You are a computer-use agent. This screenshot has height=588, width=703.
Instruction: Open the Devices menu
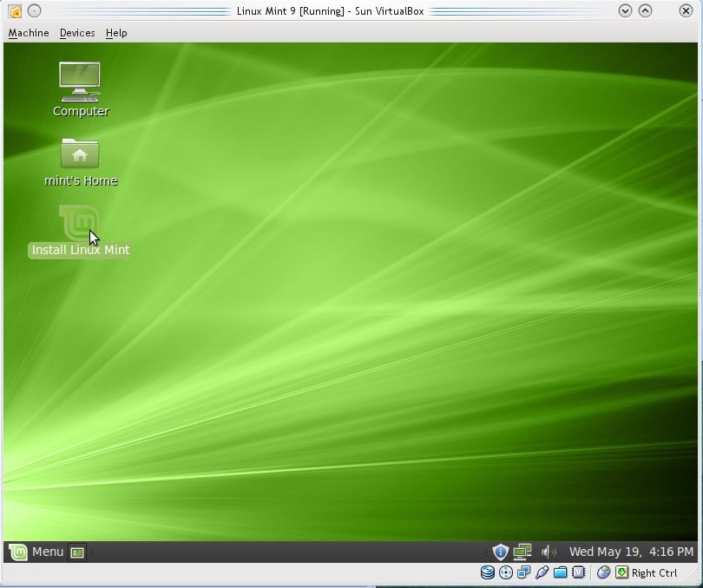(x=76, y=33)
